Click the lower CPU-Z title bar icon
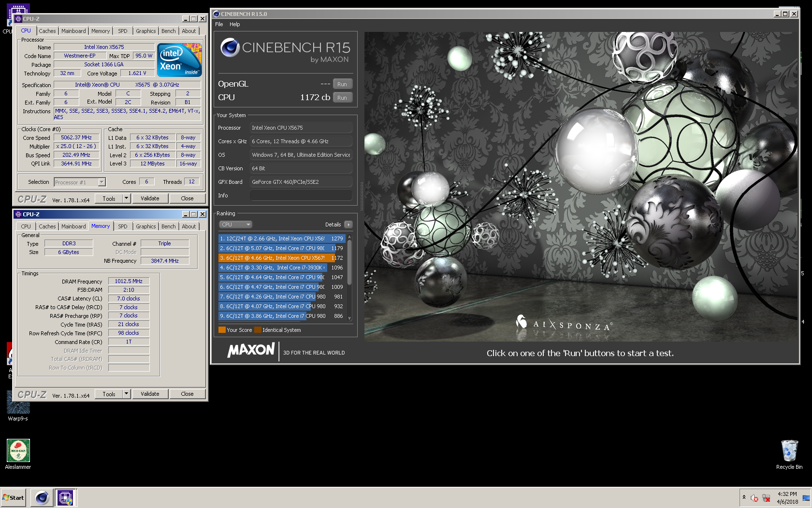Image resolution: width=812 pixels, height=508 pixels. pos(18,214)
